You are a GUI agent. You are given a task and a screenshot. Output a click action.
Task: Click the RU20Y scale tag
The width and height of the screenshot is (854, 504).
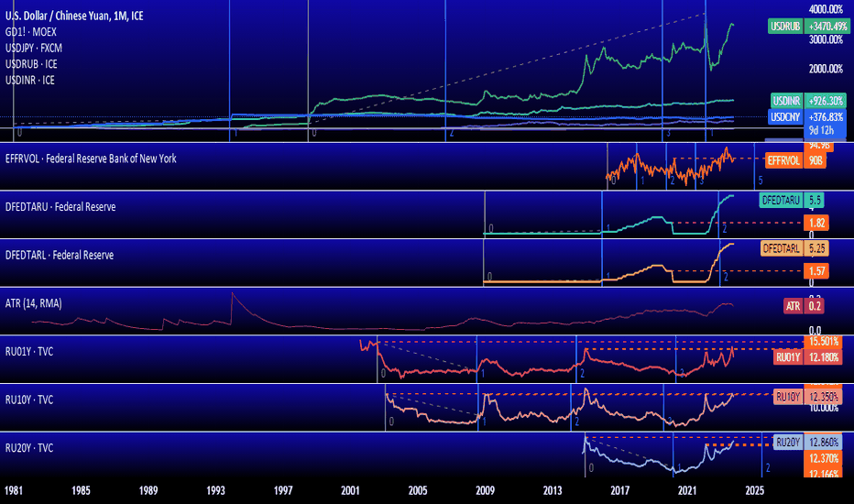(787, 443)
